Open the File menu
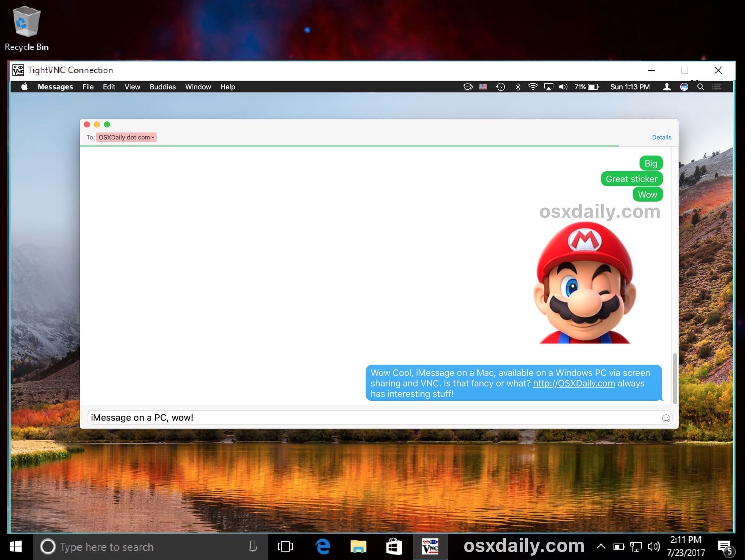The width and height of the screenshot is (745, 560). 88,87
